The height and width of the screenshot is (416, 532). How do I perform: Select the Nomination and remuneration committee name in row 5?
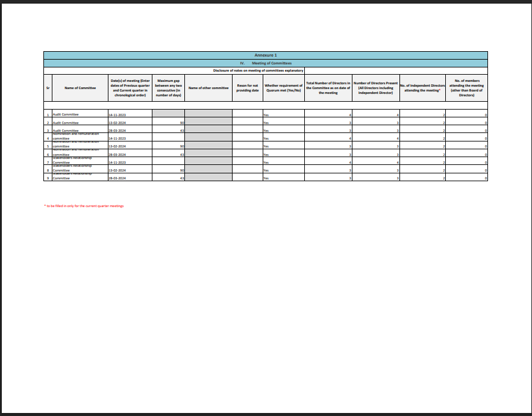point(76,144)
